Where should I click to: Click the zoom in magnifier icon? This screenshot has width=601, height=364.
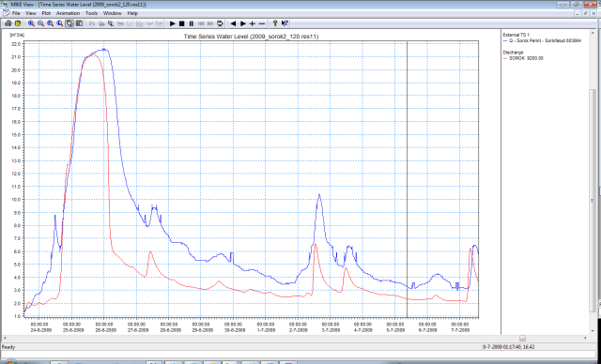pos(31,23)
